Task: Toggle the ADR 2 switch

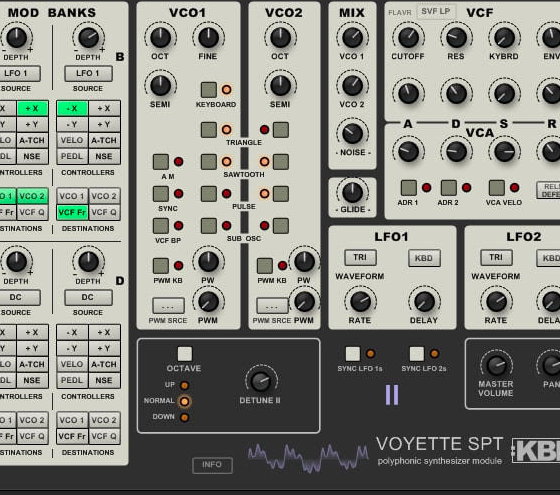Action: (x=449, y=188)
